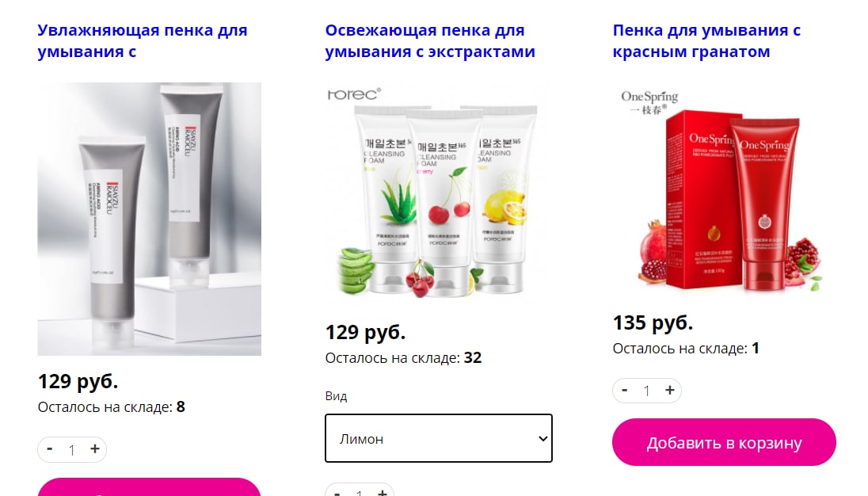Increase quantity of the SIAYZU moisturizing foam
The height and width of the screenshot is (496, 868).
(95, 449)
